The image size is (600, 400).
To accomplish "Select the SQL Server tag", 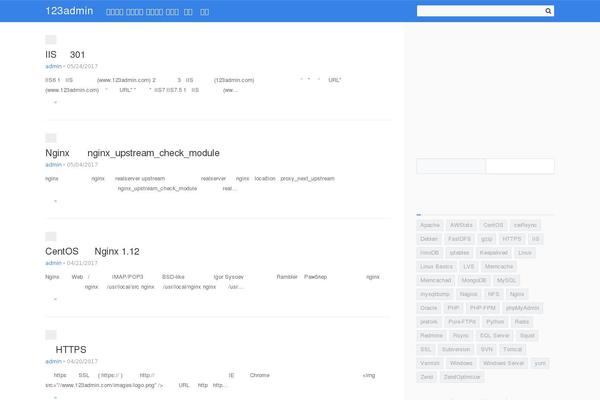I will (x=494, y=335).
